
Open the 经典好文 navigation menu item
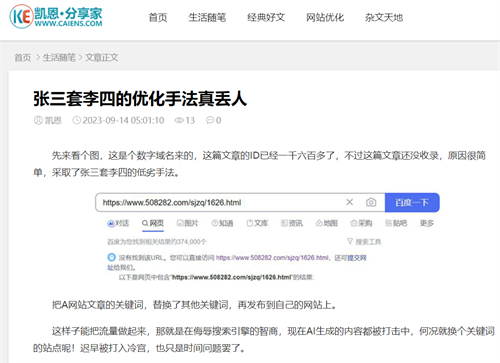coord(266,17)
